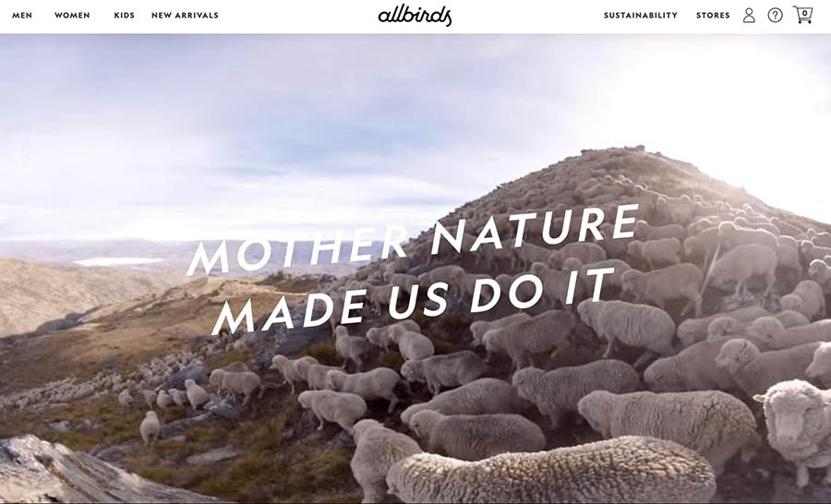Click the MOTHER NATURE headline text

(413, 241)
